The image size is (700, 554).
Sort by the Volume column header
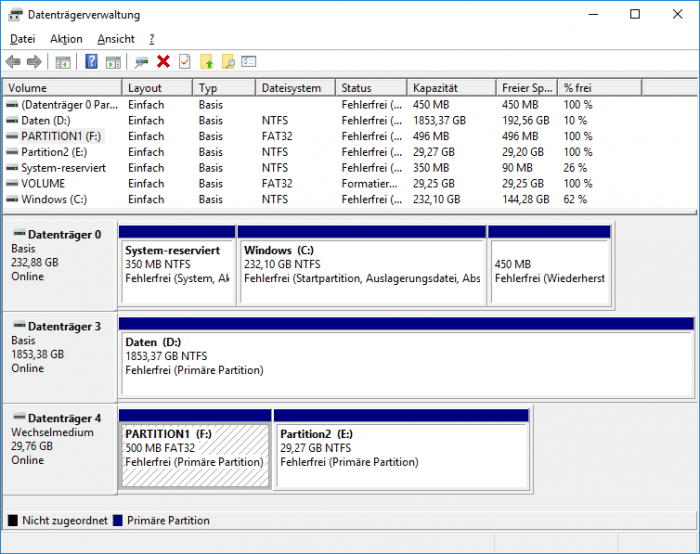click(x=62, y=88)
